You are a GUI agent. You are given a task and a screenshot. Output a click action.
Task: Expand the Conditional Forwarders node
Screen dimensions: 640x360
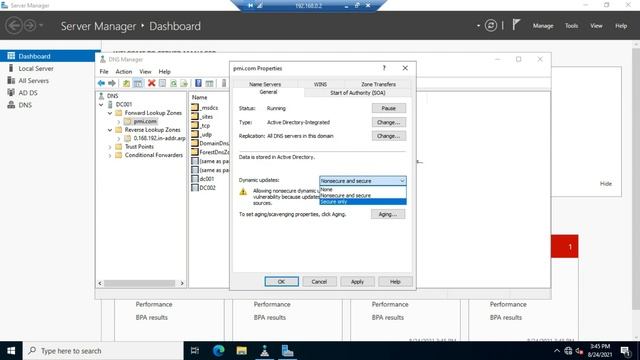click(x=110, y=155)
